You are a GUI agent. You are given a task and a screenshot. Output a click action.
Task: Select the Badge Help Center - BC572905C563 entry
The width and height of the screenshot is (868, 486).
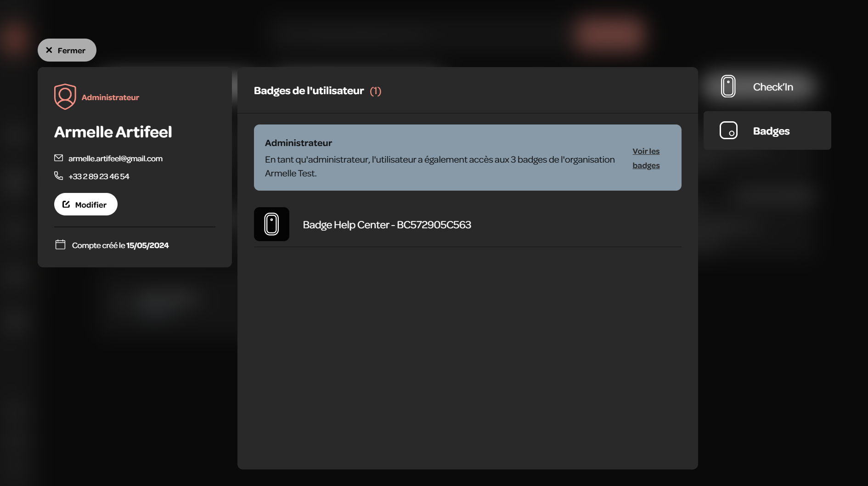(x=387, y=225)
